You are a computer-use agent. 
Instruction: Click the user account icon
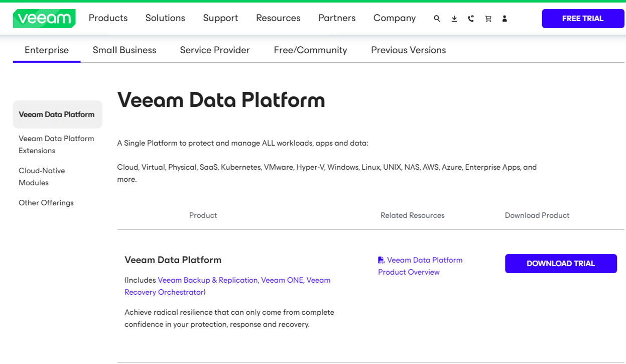point(505,19)
